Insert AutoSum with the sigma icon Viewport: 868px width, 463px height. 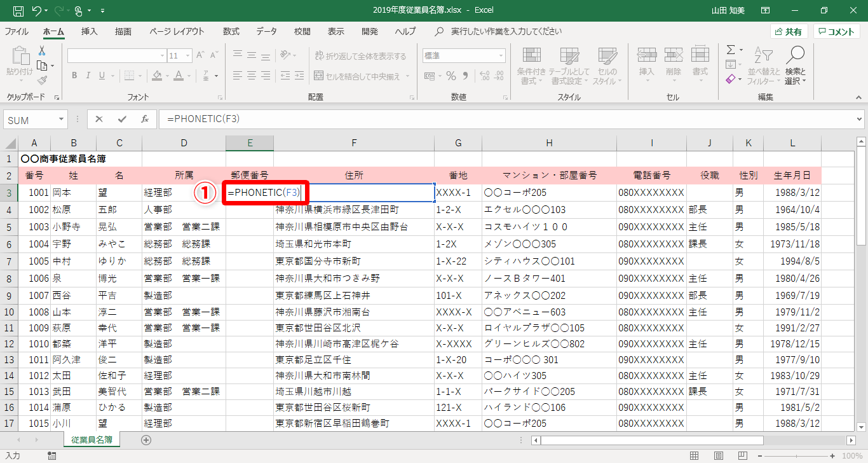(731, 50)
